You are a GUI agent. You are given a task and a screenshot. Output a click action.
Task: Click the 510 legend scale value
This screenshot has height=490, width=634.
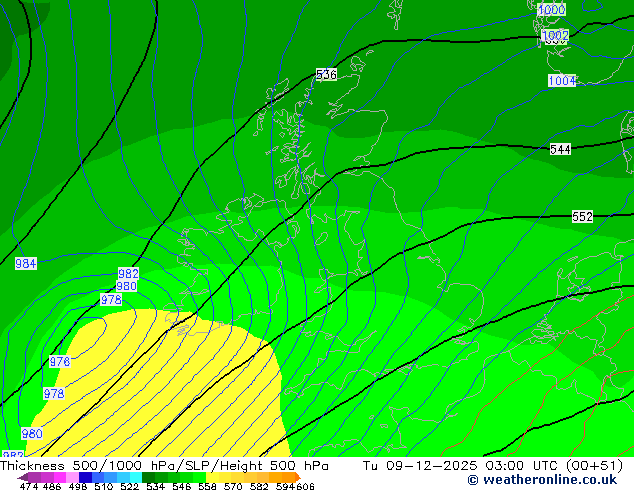(x=104, y=486)
